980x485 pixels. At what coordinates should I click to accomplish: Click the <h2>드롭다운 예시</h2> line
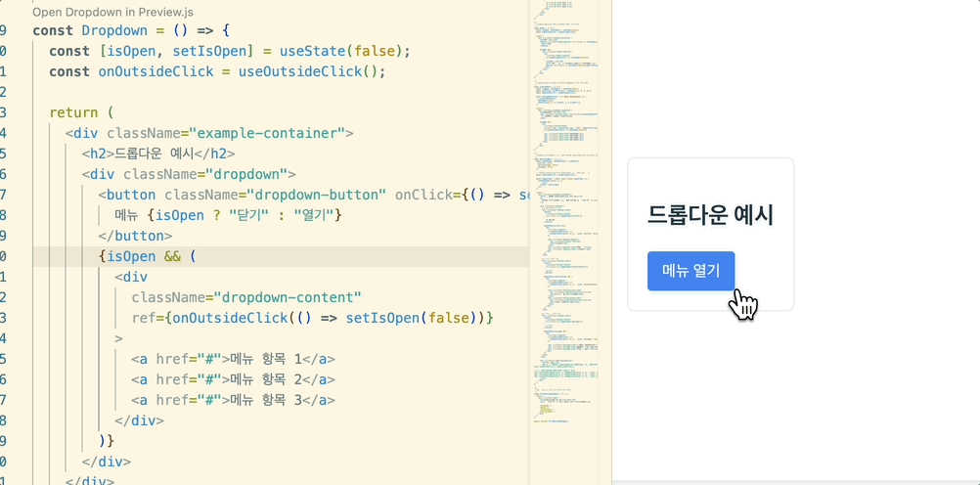pyautogui.click(x=158, y=154)
